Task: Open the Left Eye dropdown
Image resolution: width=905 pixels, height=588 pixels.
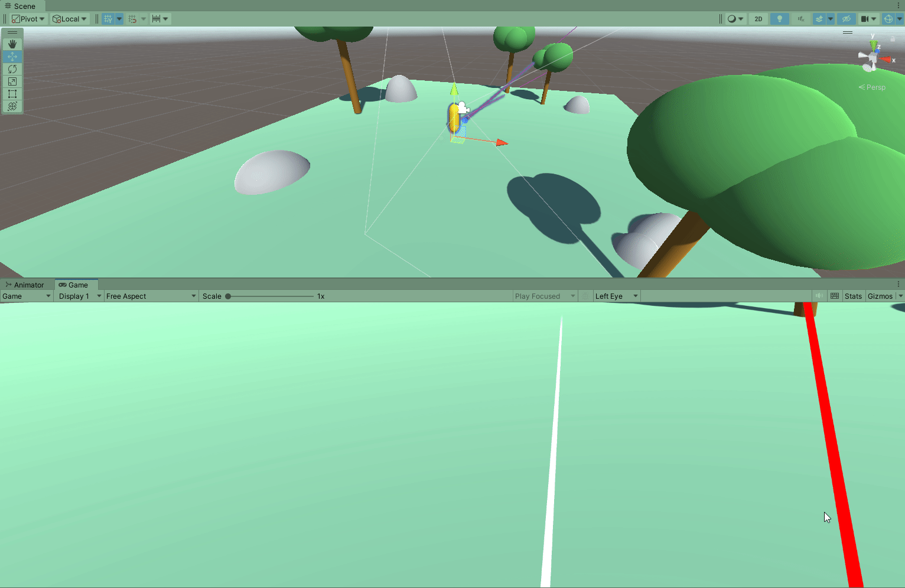Action: (x=617, y=296)
